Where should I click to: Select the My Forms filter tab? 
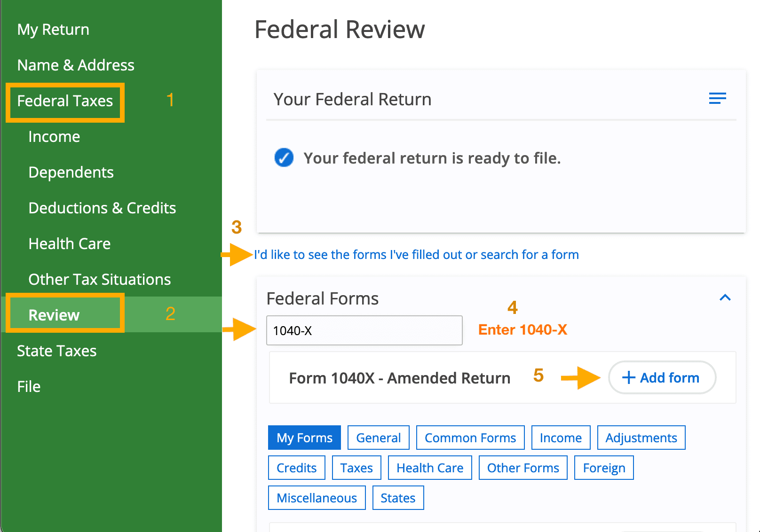[304, 438]
